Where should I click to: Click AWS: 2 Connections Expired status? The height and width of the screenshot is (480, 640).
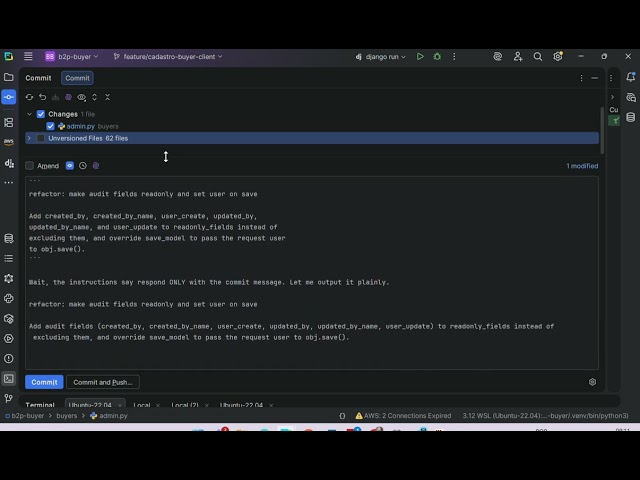(x=403, y=416)
